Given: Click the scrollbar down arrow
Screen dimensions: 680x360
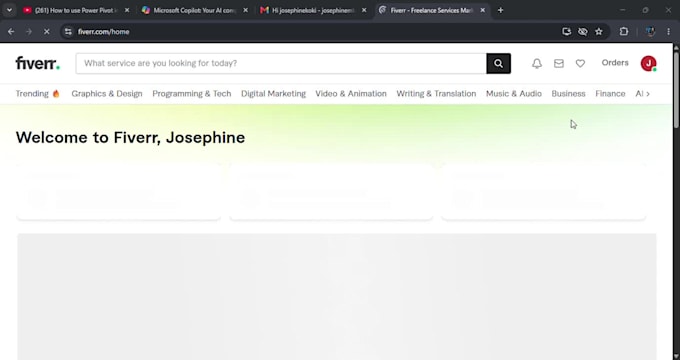Looking at the screenshot, I should 676,356.
